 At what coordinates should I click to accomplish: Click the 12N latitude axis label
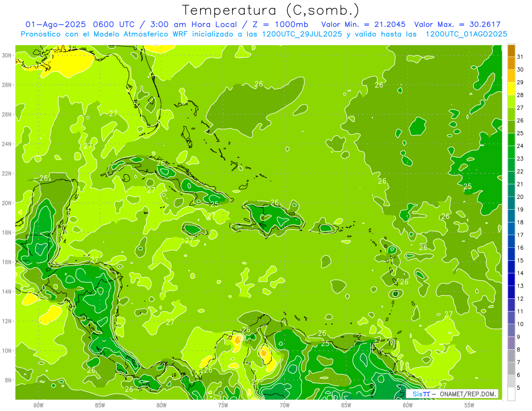7,321
